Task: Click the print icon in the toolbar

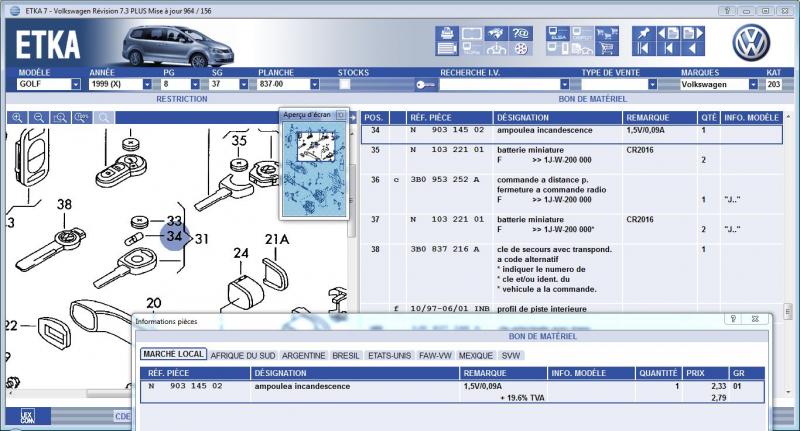Action: click(x=446, y=33)
